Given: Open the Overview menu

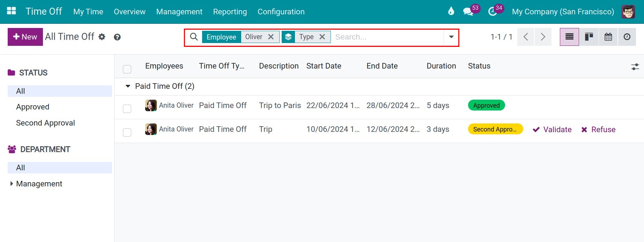Looking at the screenshot, I should tap(129, 12).
